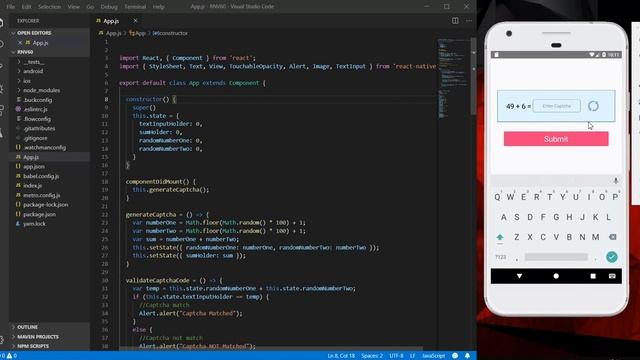This screenshot has height=360, width=640.
Task: Open .eslintrc.js file in explorer
Action: tap(49, 109)
